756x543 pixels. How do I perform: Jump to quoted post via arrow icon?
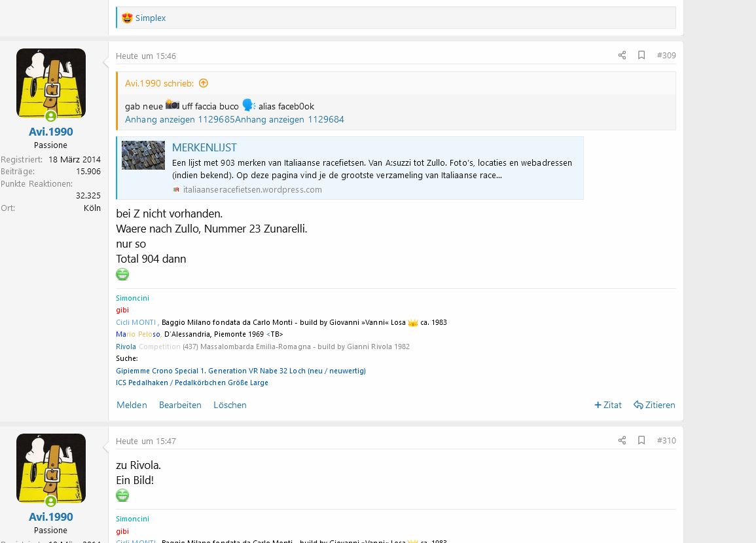click(204, 83)
